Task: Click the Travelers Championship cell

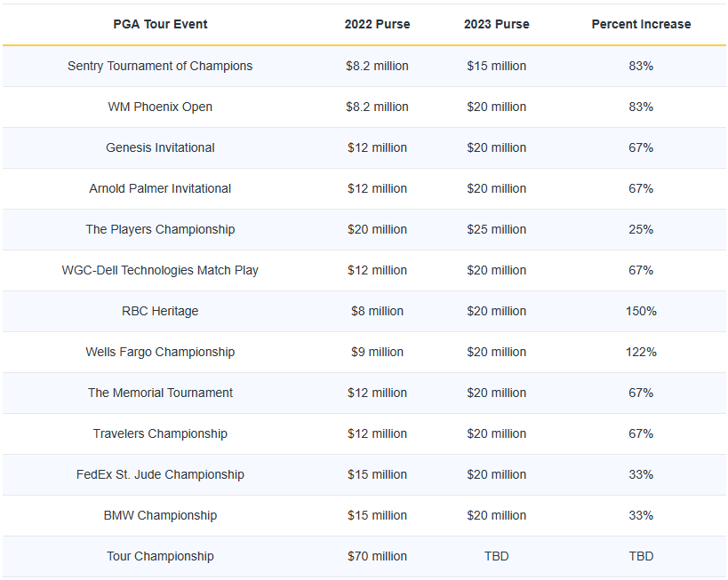Action: pyautogui.click(x=160, y=433)
